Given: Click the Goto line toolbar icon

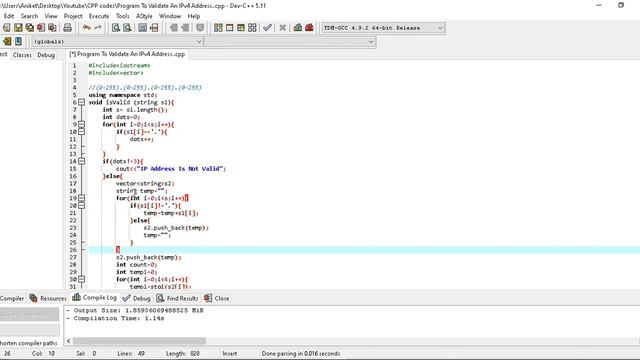Looking at the screenshot, I should pyautogui.click(x=154, y=27).
